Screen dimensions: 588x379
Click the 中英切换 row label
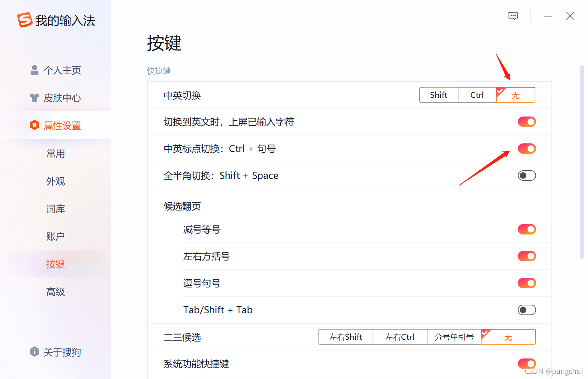182,95
